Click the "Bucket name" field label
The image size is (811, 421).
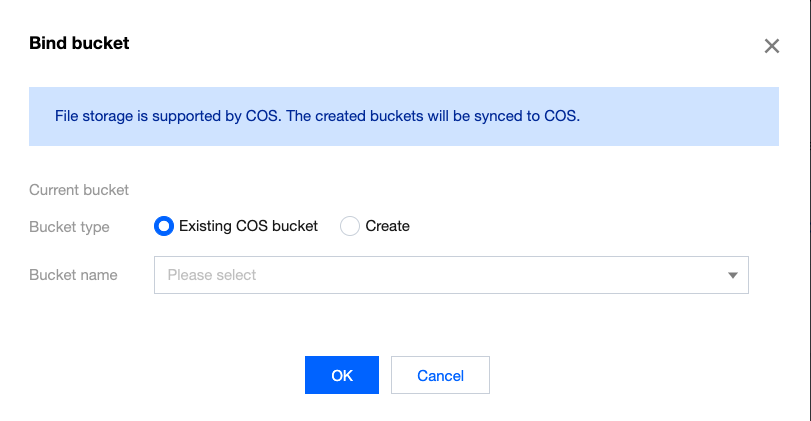pyautogui.click(x=73, y=275)
